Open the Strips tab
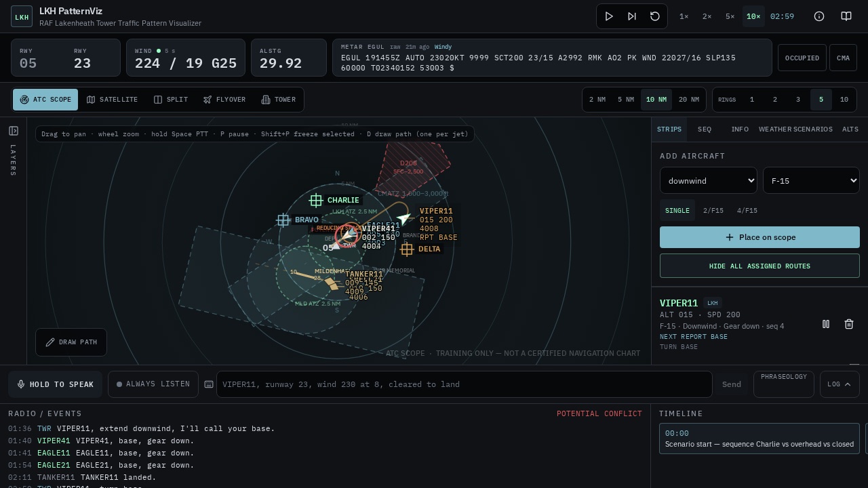Viewport: 868px width, 488px height. 669,129
